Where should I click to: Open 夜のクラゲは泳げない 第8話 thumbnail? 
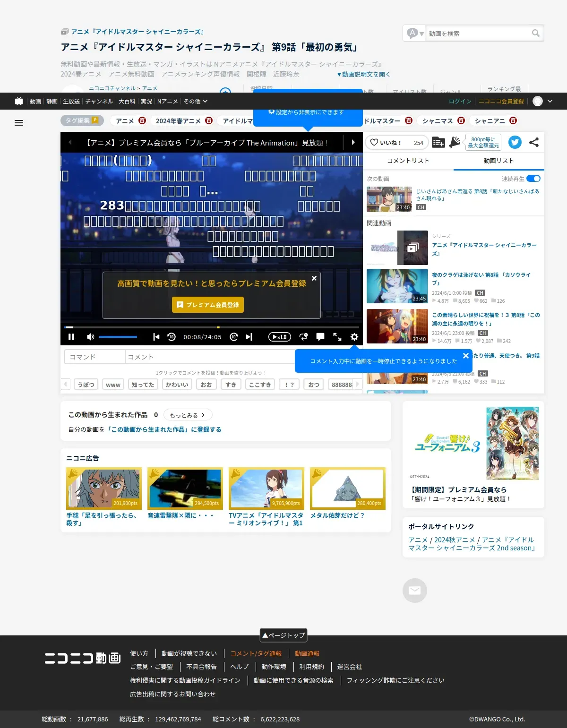coord(397,286)
